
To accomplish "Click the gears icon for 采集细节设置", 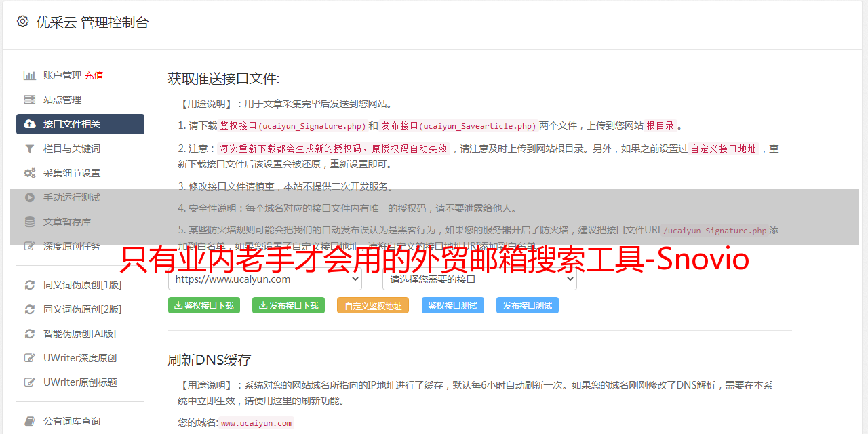I will coord(30,173).
